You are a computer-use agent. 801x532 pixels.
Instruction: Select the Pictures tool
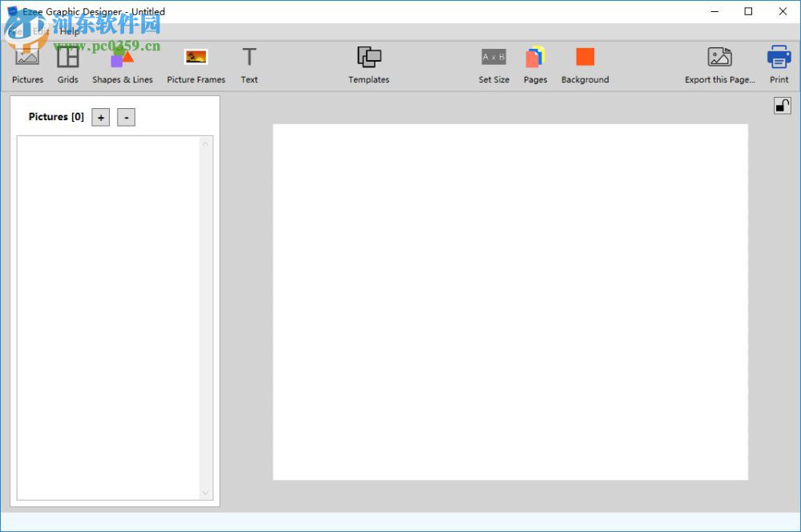pos(27,64)
